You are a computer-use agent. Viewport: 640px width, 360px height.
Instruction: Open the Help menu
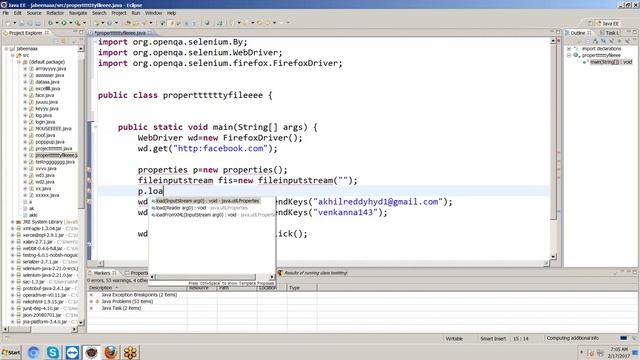tap(171, 13)
